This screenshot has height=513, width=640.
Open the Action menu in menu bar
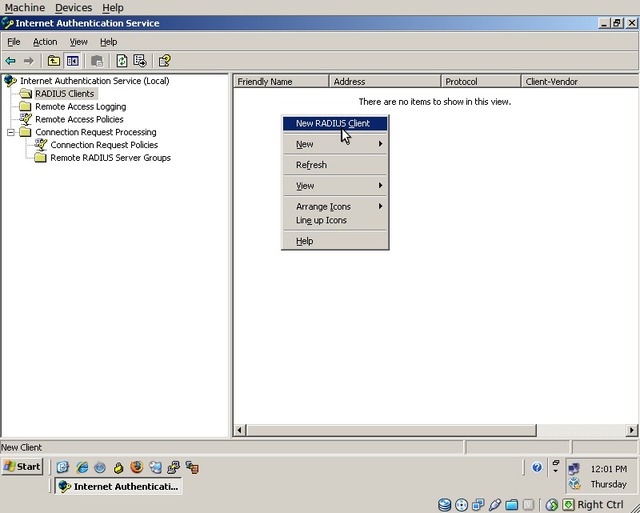point(45,42)
